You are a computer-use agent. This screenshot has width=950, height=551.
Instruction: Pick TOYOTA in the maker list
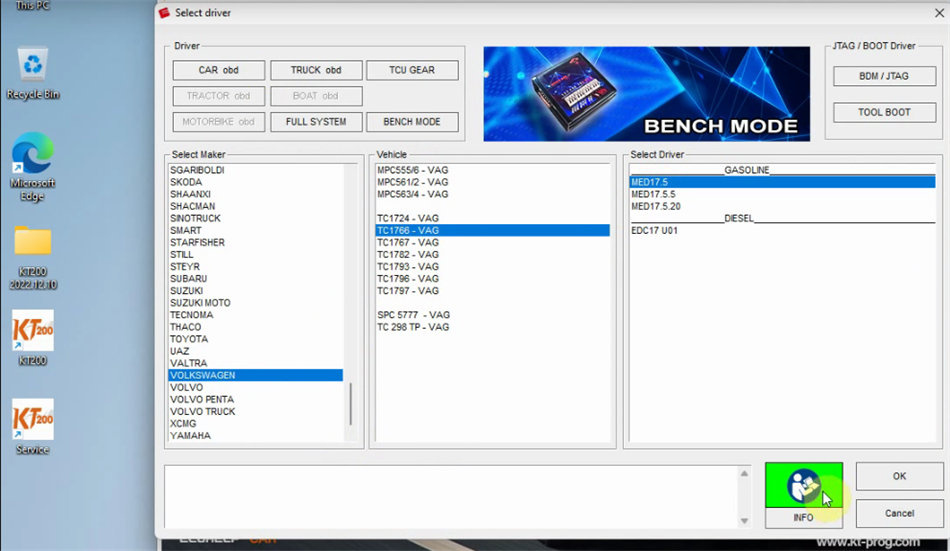[190, 339]
